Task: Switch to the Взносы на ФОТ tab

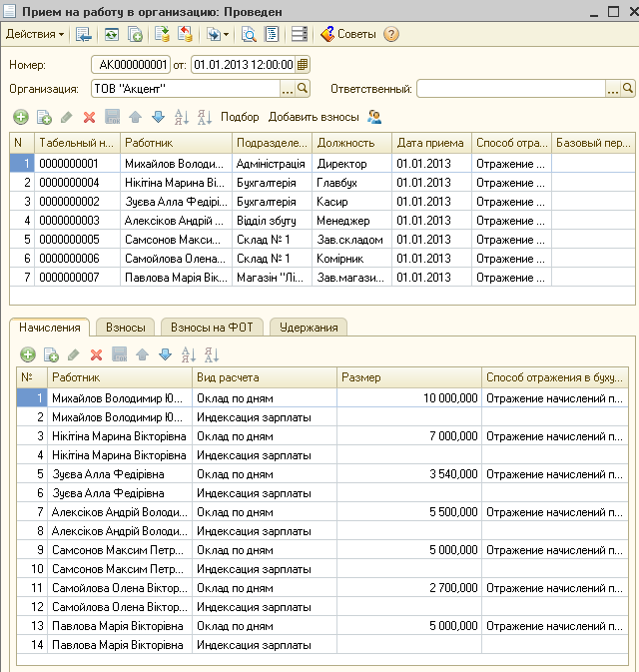Action: 212,328
